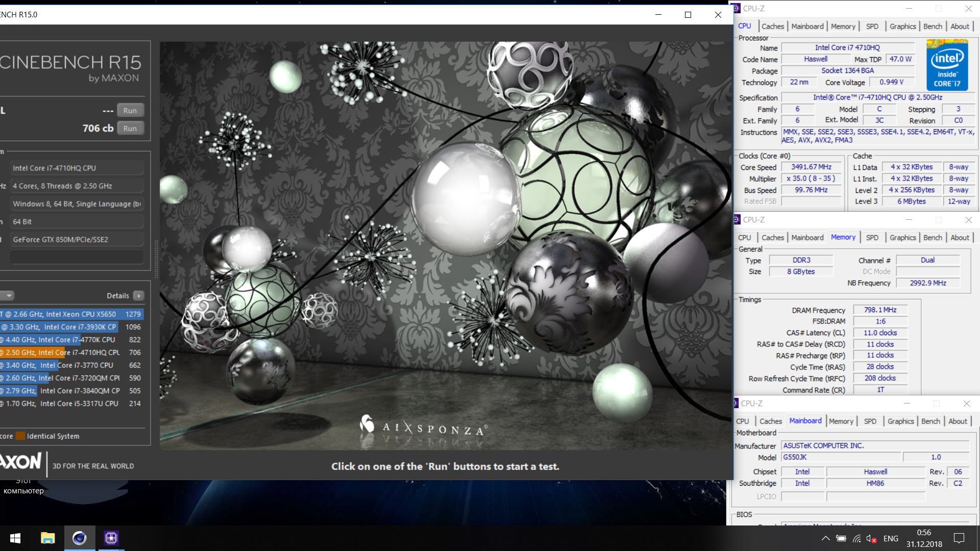Run the OpenGL test
This screenshot has height=551, width=980.
[130, 111]
